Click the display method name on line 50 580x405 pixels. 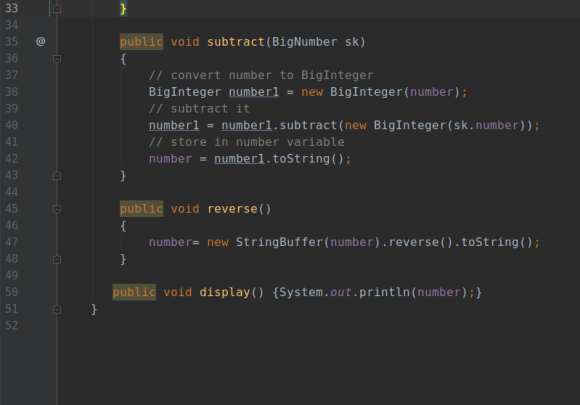[225, 292]
